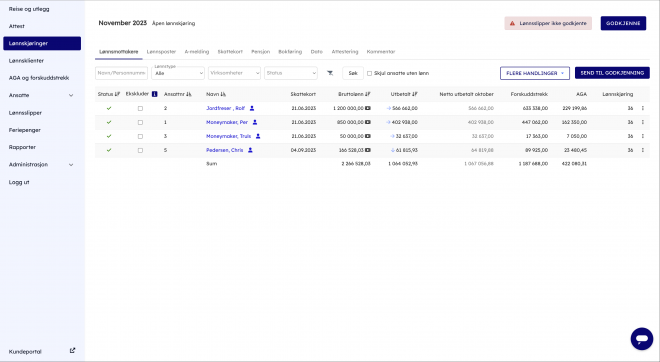Open the three-dot menu for Jordfreser, Rolf row
660x362 pixels.
tap(643, 108)
